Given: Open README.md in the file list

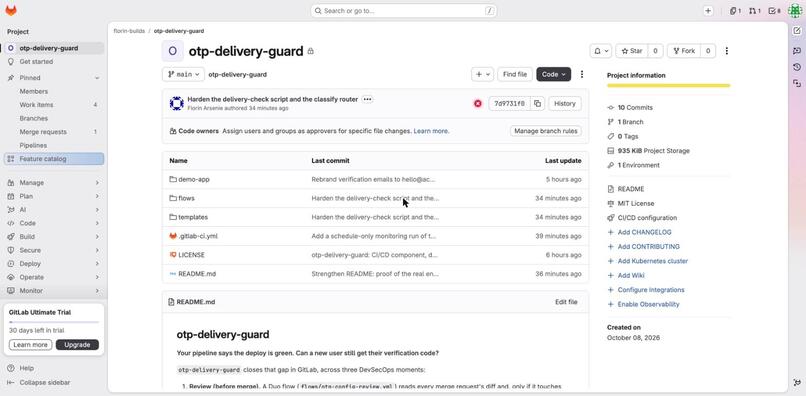Looking at the screenshot, I should pos(197,274).
